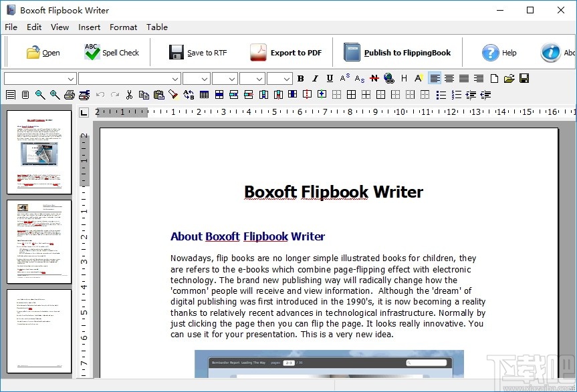The image size is (577, 392).
Task: Open the Format menu
Action: (x=123, y=27)
